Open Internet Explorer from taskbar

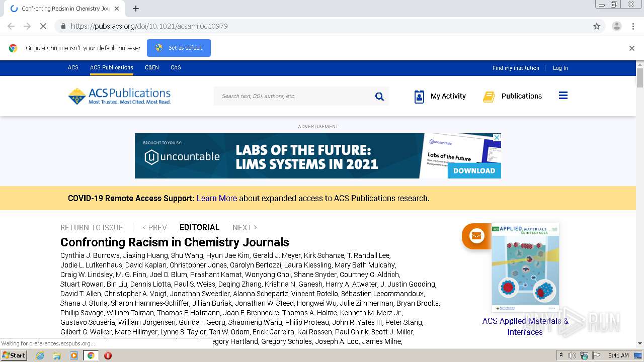(40, 355)
